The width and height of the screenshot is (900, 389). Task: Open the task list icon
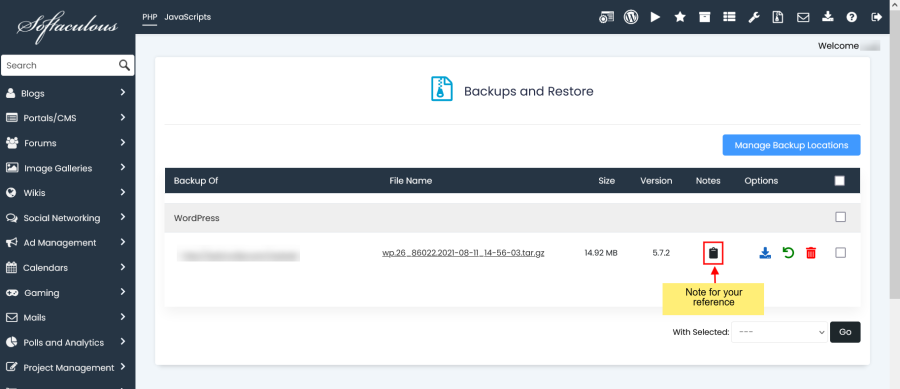(x=729, y=17)
